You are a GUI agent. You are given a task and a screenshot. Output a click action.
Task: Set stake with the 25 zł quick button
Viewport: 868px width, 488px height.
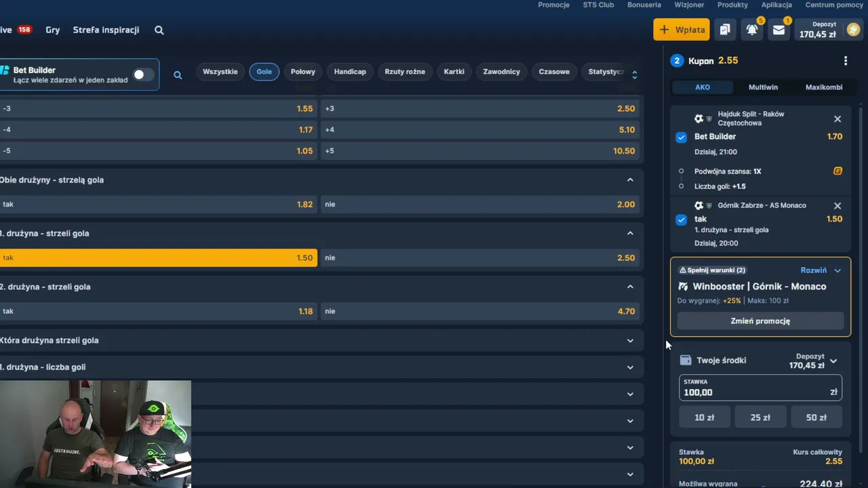pyautogui.click(x=760, y=418)
